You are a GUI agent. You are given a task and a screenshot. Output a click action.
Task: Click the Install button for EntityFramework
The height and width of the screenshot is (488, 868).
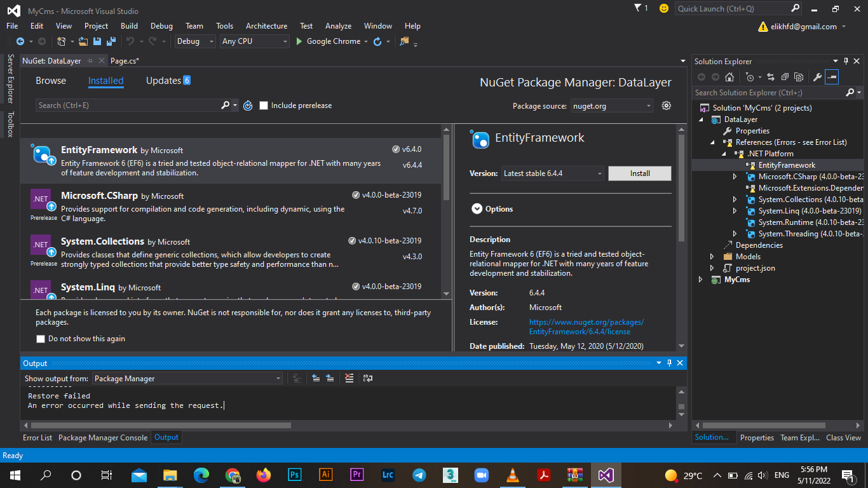[639, 173]
